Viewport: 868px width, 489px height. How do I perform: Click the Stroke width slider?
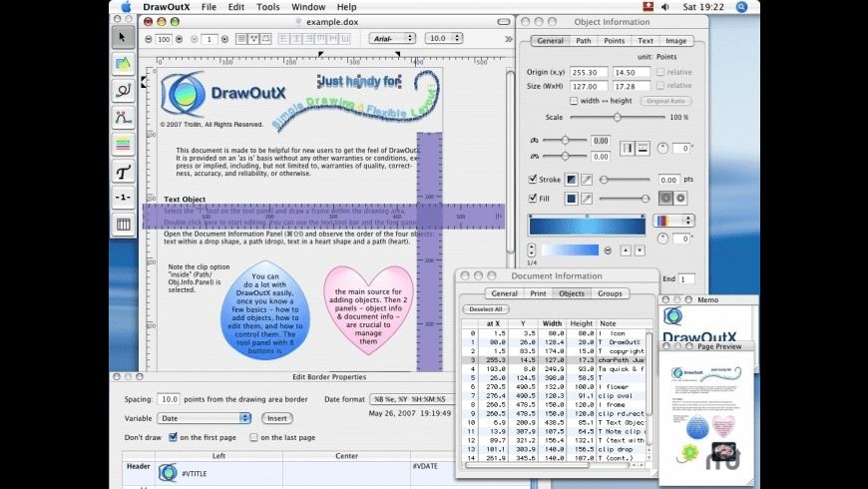[x=625, y=180]
